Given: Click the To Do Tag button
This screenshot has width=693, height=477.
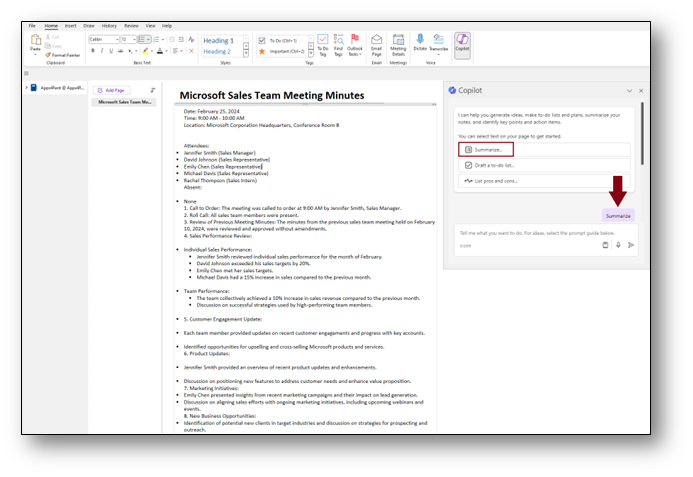Looking at the screenshot, I should [x=323, y=45].
